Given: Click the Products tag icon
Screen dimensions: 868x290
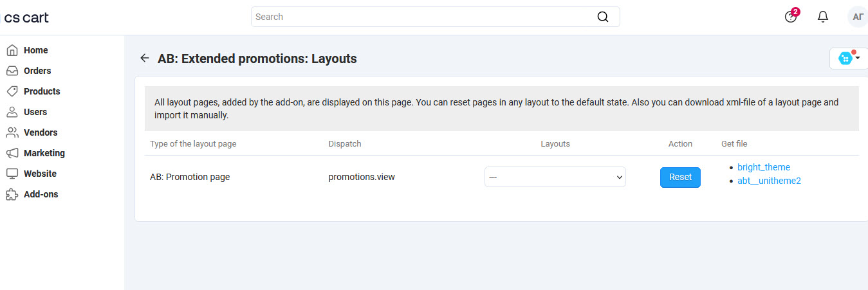Looking at the screenshot, I should [x=12, y=91].
